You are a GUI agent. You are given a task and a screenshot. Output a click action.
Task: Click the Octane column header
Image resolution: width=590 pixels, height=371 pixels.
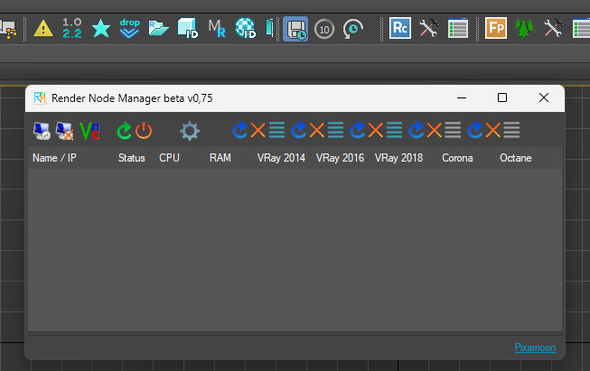(x=516, y=158)
